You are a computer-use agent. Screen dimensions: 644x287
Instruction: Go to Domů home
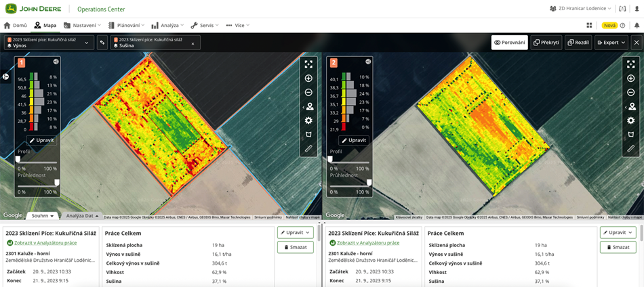point(16,26)
